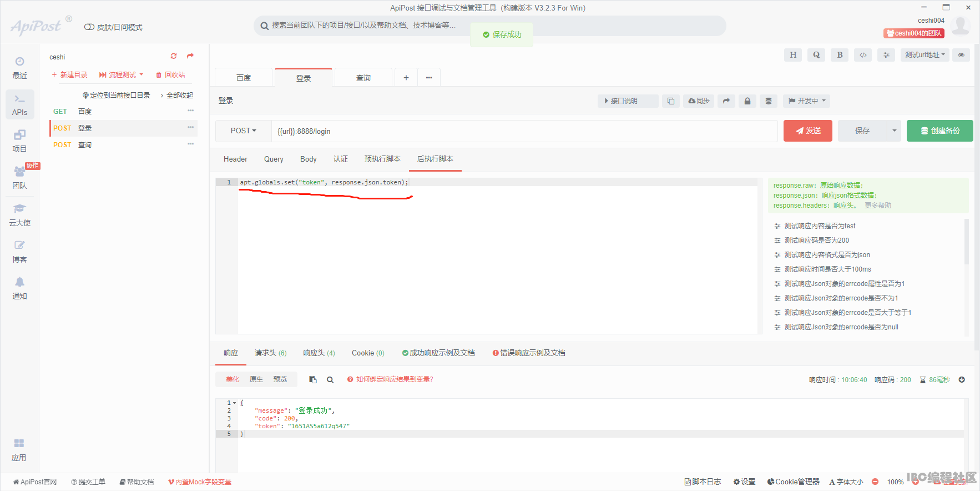Open the Body tab
This screenshot has width=980, height=491.
pos(309,159)
